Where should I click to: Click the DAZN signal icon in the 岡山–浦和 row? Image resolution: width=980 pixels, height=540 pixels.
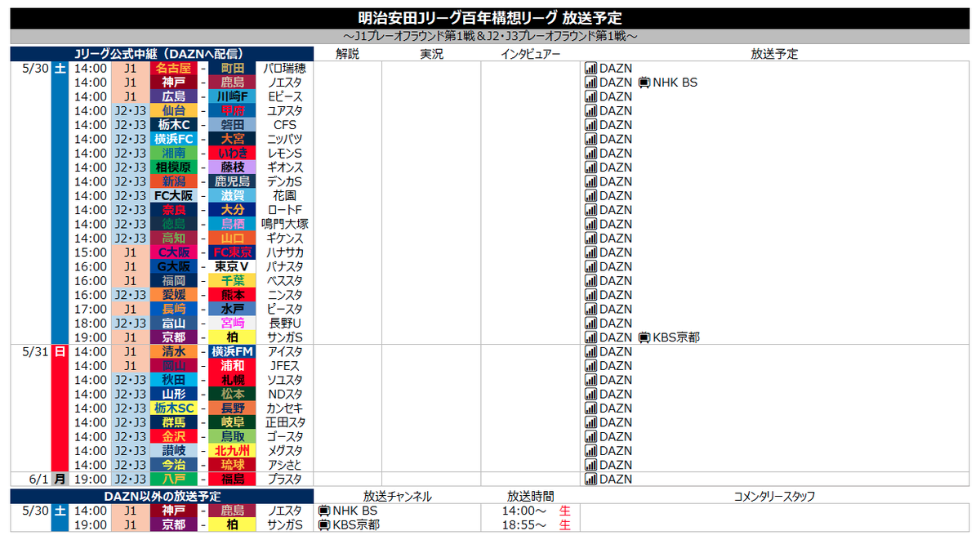point(591,365)
